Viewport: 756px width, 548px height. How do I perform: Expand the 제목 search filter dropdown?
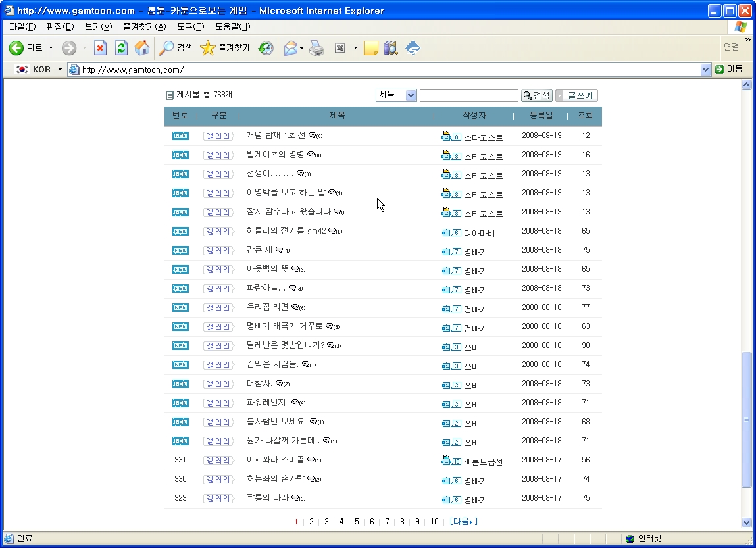pyautogui.click(x=411, y=95)
